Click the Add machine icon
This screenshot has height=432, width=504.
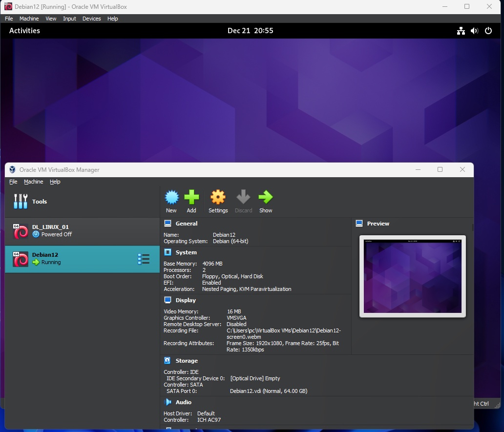[191, 197]
